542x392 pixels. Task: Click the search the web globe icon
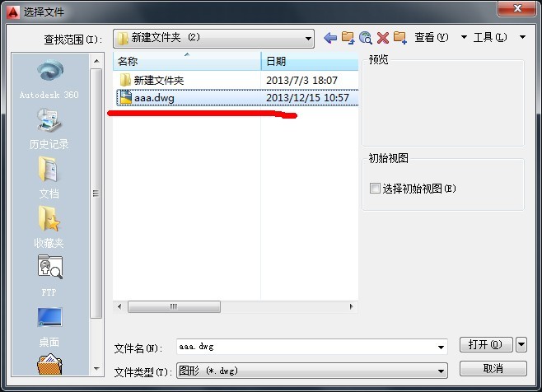click(x=366, y=37)
